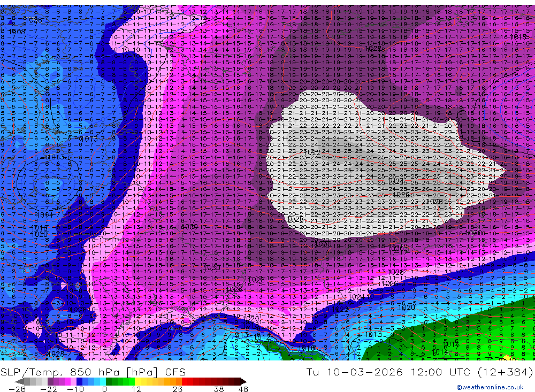
Task: Pick the bright red legend swatch
Action: point(185,381)
